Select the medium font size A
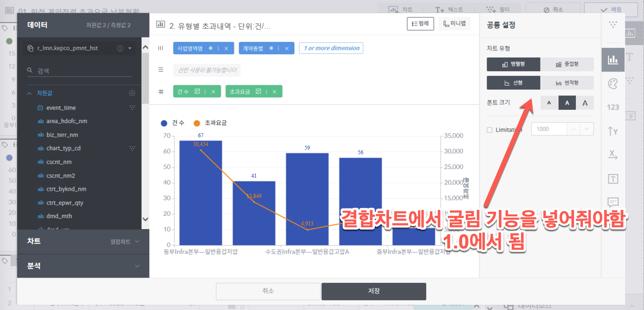This screenshot has height=310, width=644. [x=567, y=103]
